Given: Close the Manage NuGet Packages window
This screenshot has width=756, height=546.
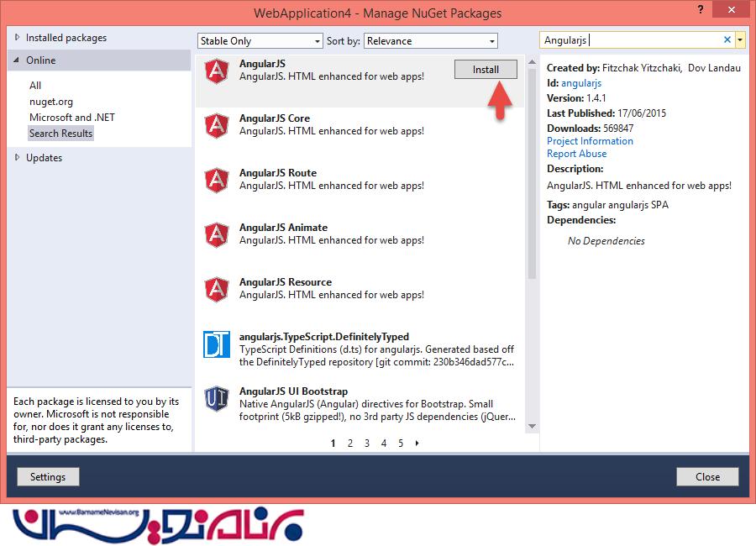Looking at the screenshot, I should coord(732,9).
